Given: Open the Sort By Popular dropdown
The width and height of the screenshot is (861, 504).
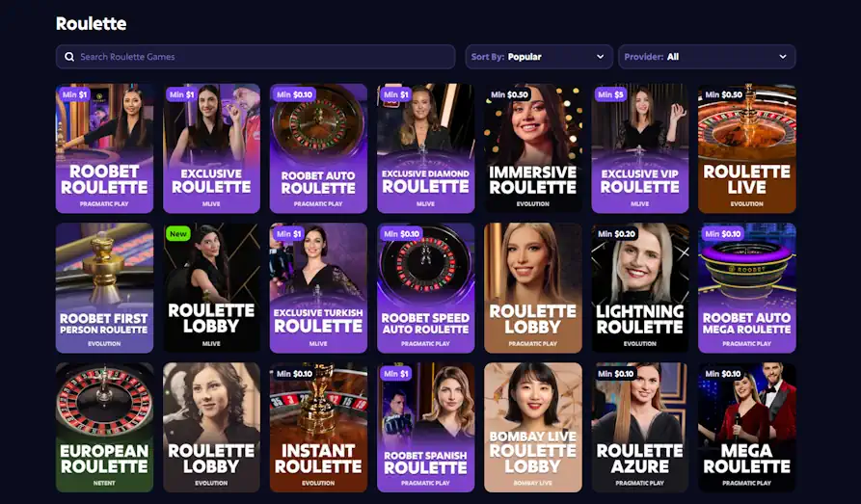Looking at the screenshot, I should (539, 57).
